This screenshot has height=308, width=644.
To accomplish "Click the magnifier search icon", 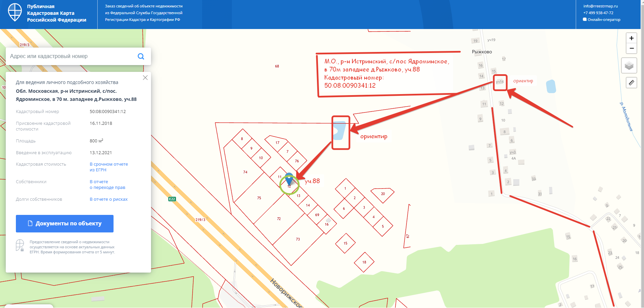I will [x=141, y=56].
